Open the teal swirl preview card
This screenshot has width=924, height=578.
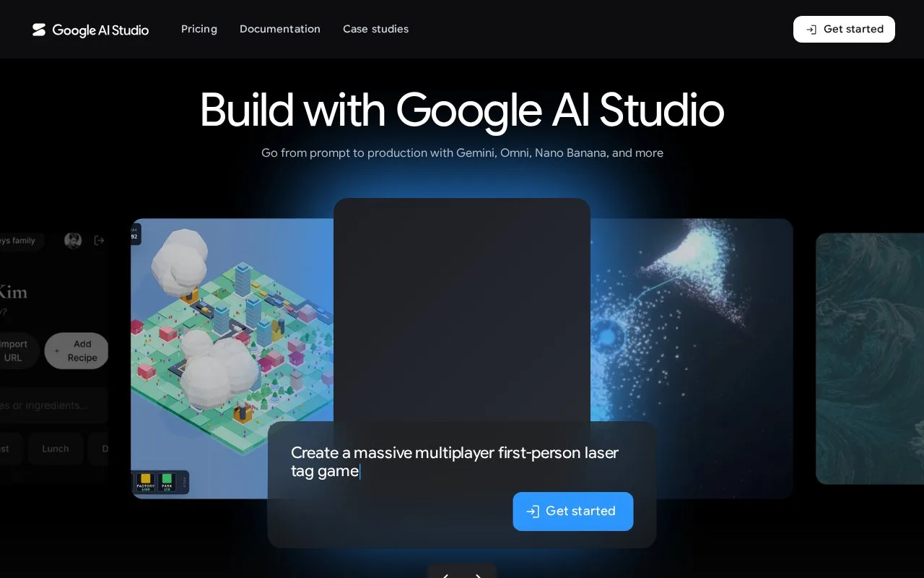pos(870,358)
